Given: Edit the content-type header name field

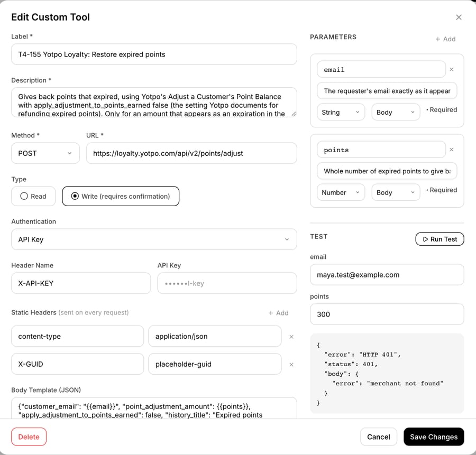Looking at the screenshot, I should (x=77, y=336).
